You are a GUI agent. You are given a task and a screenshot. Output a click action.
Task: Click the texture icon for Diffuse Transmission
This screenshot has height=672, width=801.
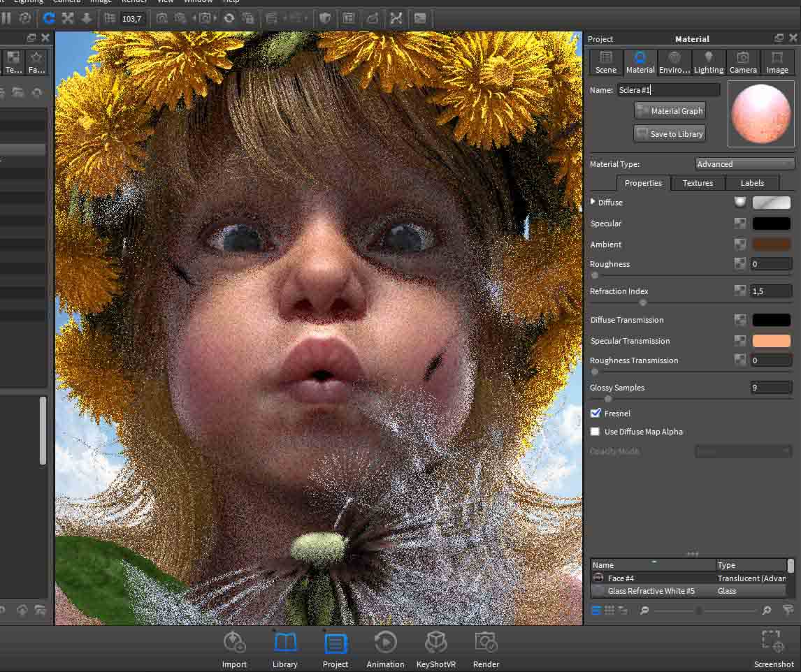pos(739,320)
